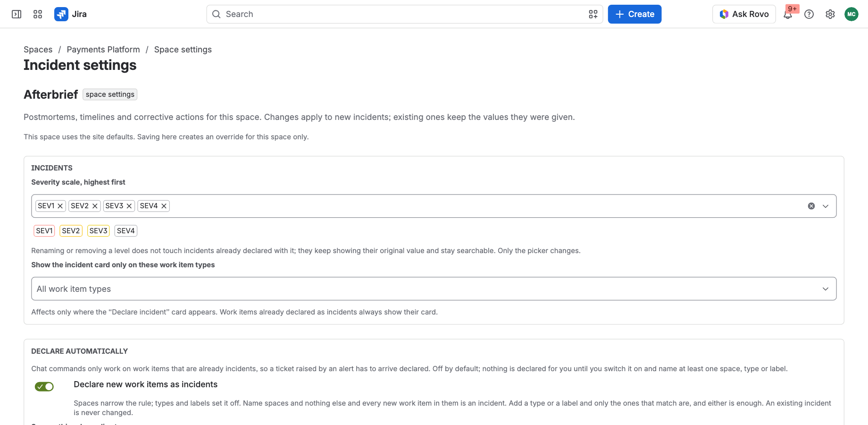868x425 pixels.
Task: Open Payments Platform breadcrumb
Action: [x=103, y=50]
